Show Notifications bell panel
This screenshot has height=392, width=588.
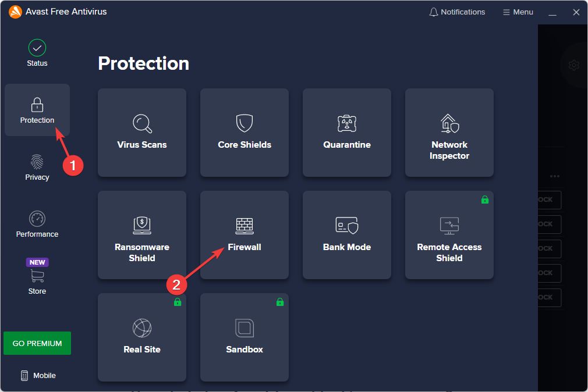pos(457,12)
